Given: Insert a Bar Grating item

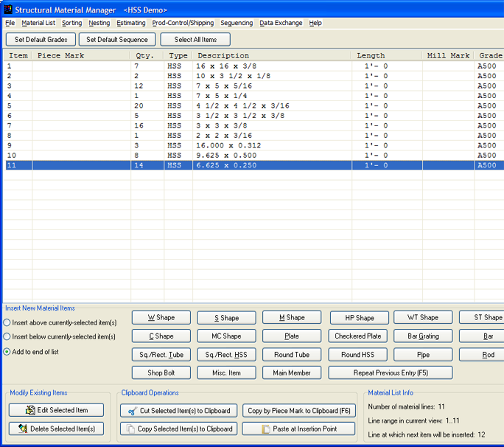Looking at the screenshot, I should pos(423,336).
